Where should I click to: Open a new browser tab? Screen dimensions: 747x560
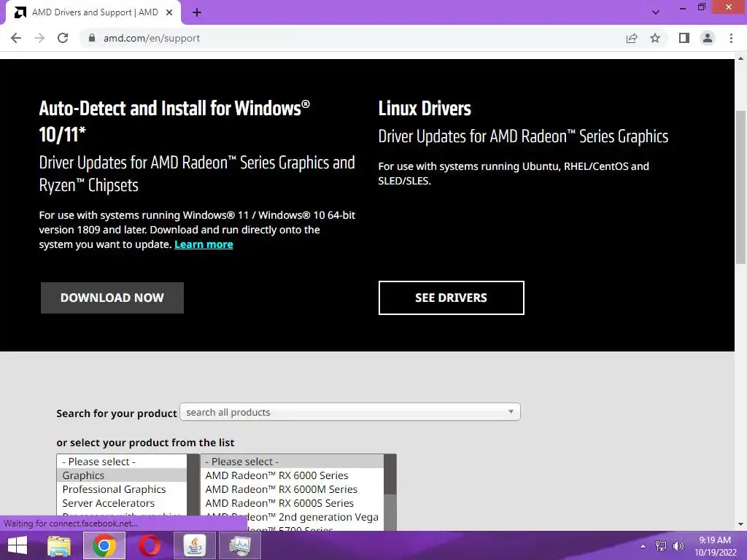click(x=197, y=13)
